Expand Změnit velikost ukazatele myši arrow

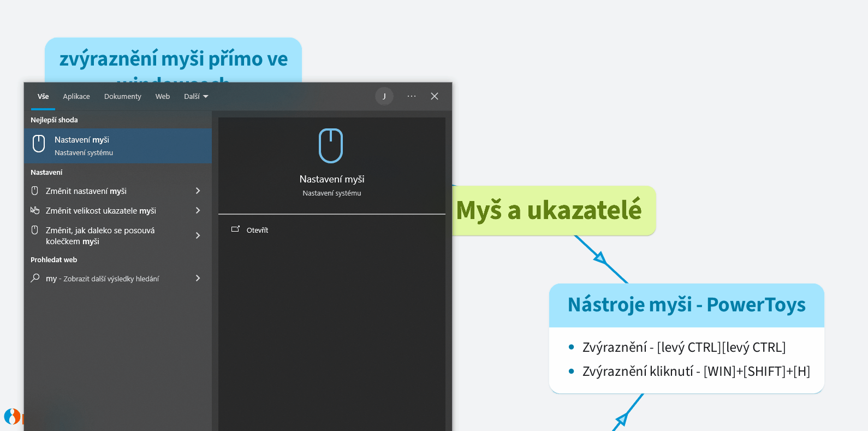coord(198,210)
